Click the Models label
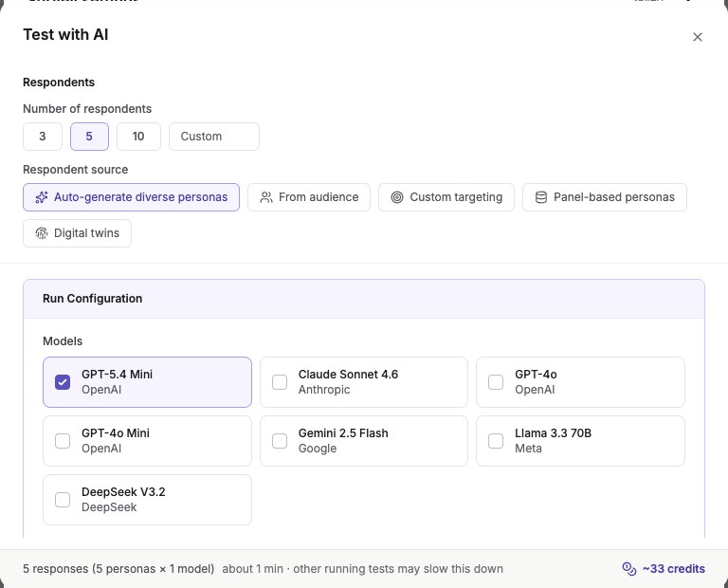728x588 pixels. click(x=63, y=341)
